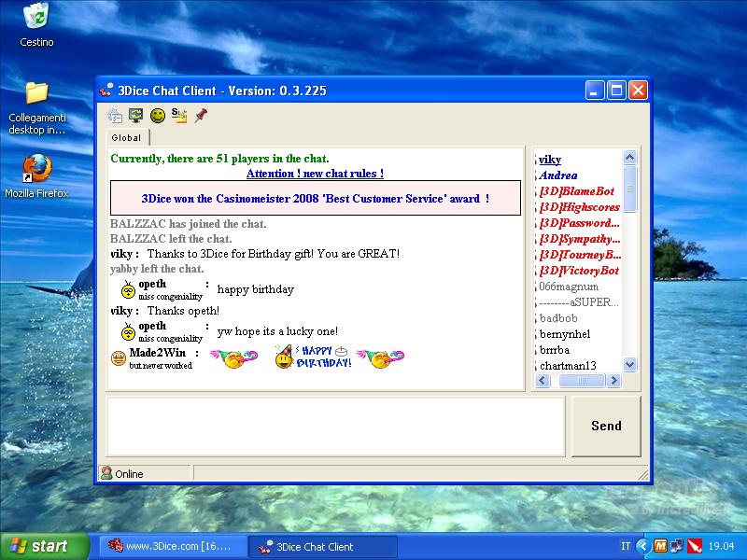Select 066magnum in the player list
The height and width of the screenshot is (560, 747).
(x=569, y=287)
